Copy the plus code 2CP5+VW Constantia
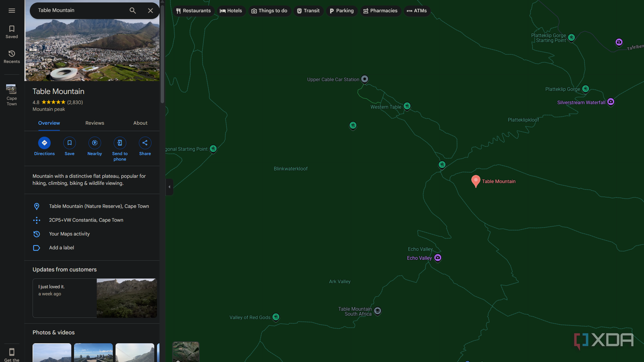 coord(92,220)
